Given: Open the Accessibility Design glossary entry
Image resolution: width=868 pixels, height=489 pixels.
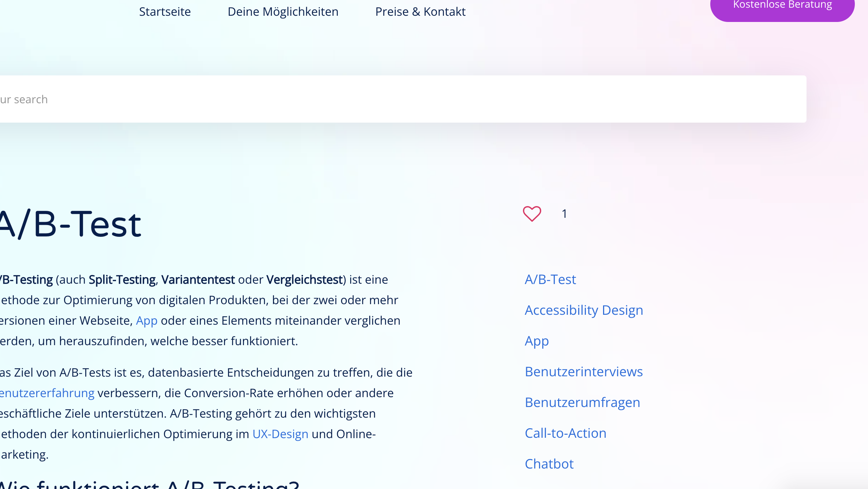Looking at the screenshot, I should pyautogui.click(x=584, y=310).
